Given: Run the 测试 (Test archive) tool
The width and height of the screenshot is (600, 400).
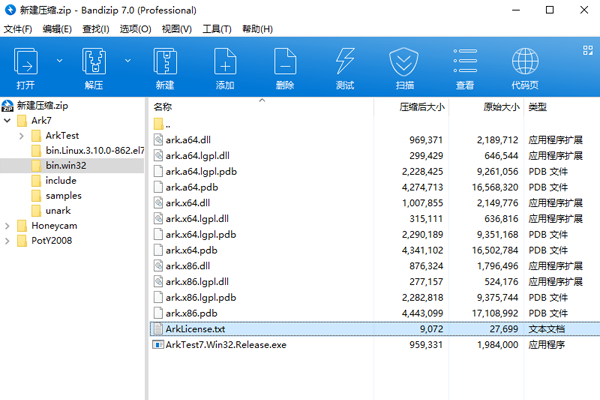Looking at the screenshot, I should click(345, 64).
